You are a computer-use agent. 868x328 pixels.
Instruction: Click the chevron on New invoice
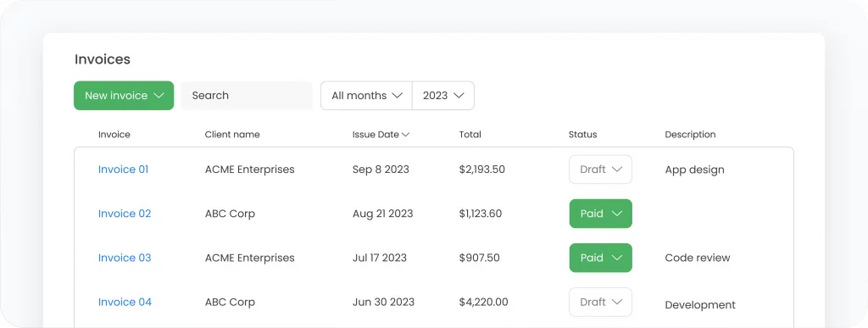[x=159, y=96]
